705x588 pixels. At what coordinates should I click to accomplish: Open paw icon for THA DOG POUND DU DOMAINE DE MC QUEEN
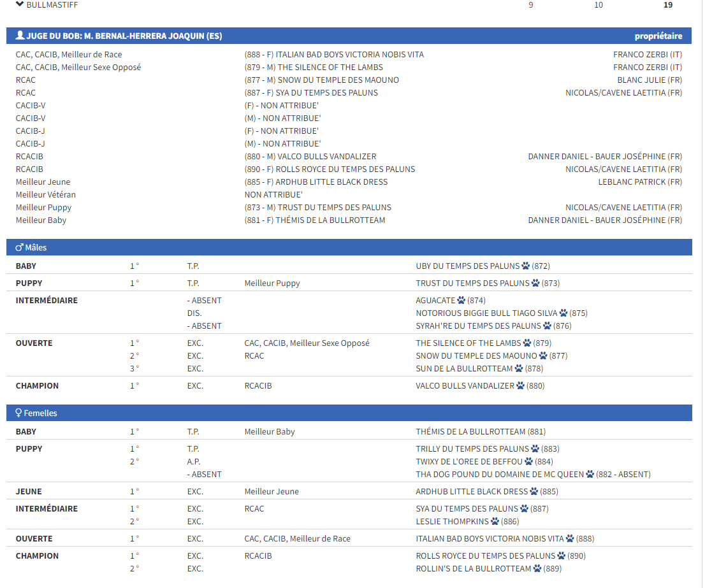point(590,474)
